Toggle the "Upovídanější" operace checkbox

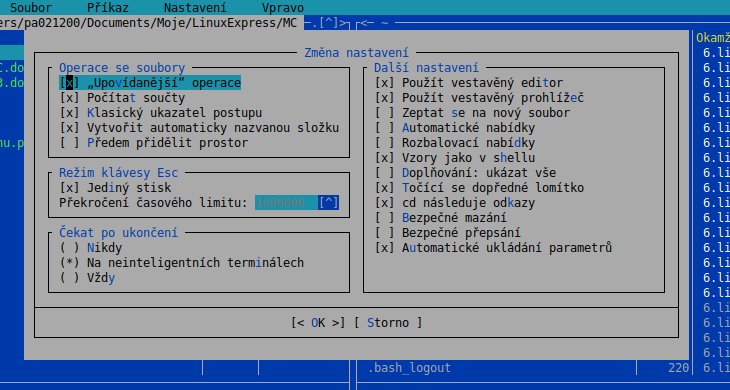pos(150,83)
